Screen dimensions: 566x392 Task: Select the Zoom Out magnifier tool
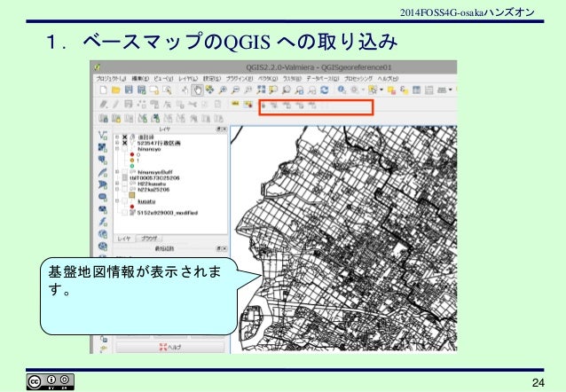[x=235, y=90]
